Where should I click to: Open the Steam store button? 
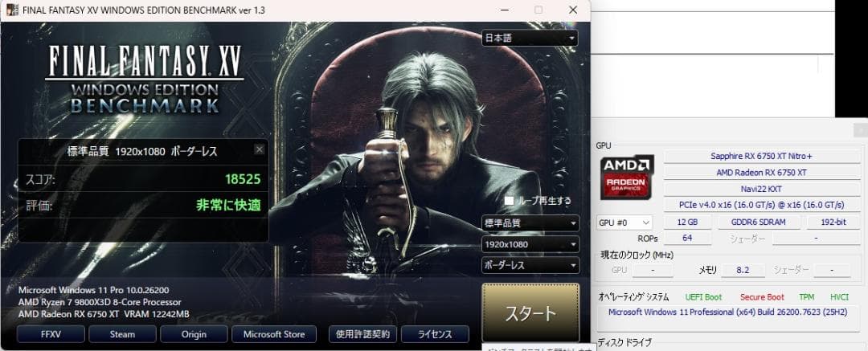(122, 334)
